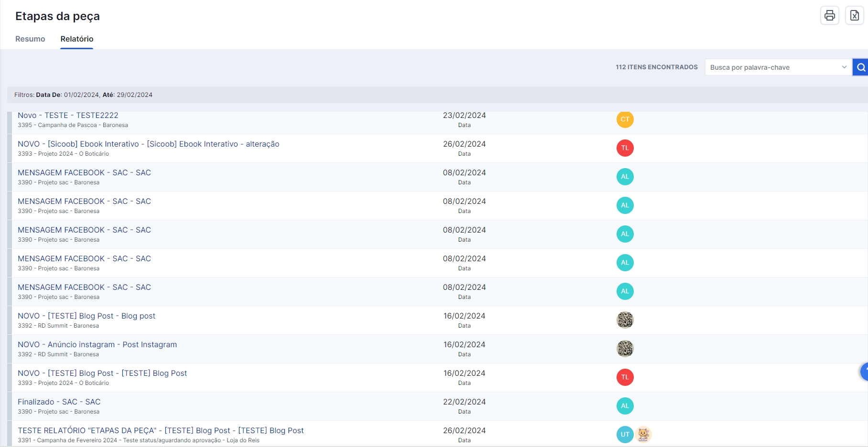Click "3395 - Campanha de Pascoa - Baronesa" text
This screenshot has height=447, width=868.
[73, 125]
